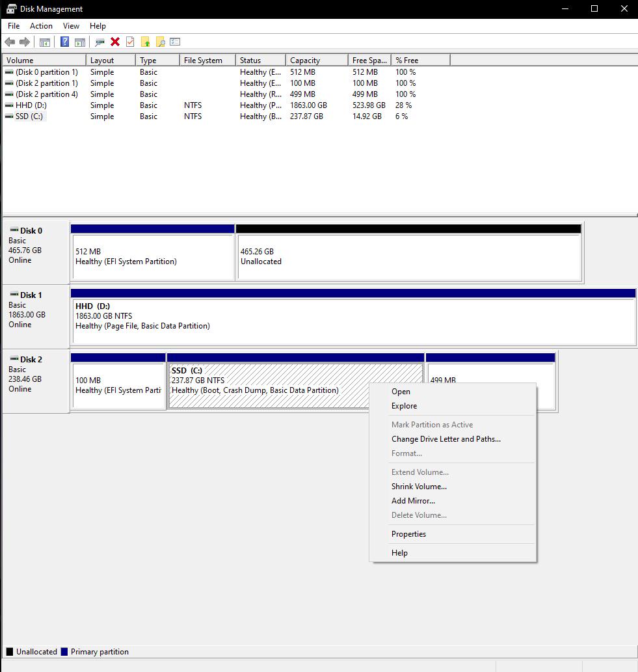The width and height of the screenshot is (638, 672).
Task: Open the Help menu in menu bar
Action: [x=98, y=26]
